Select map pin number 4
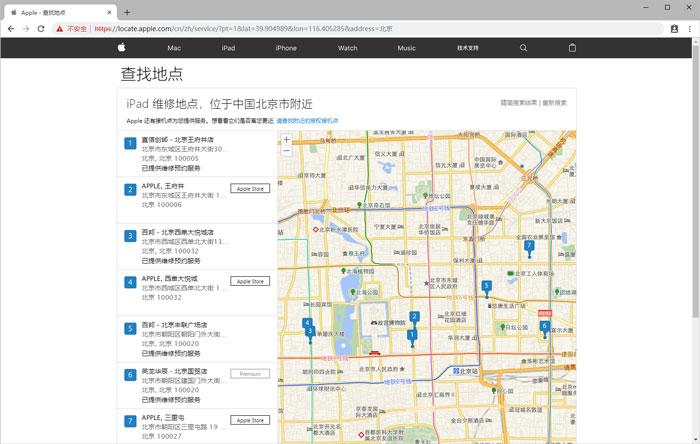Viewport: 700px width, 444px height. (x=307, y=323)
